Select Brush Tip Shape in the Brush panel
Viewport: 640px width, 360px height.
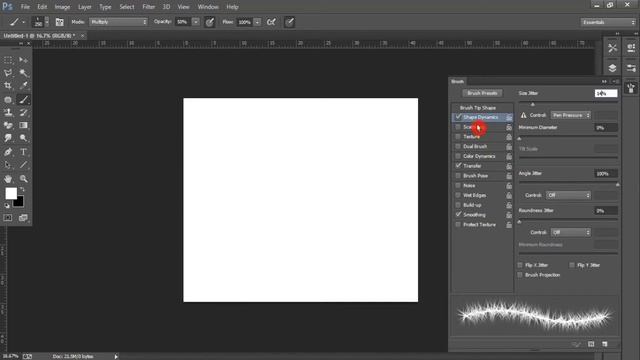click(x=478, y=108)
